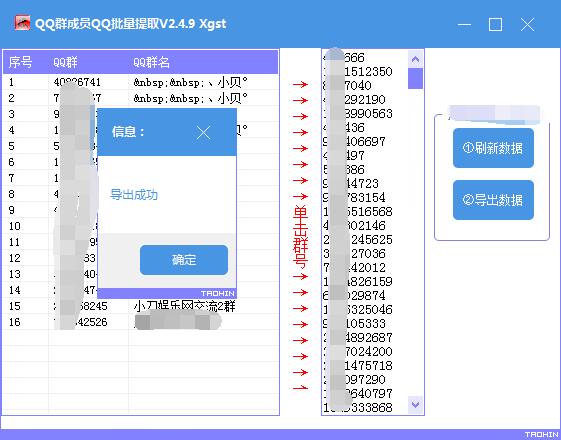Viewport: 561px width, 440px height.
Task: Click the 导出成功 message text
Action: [134, 195]
